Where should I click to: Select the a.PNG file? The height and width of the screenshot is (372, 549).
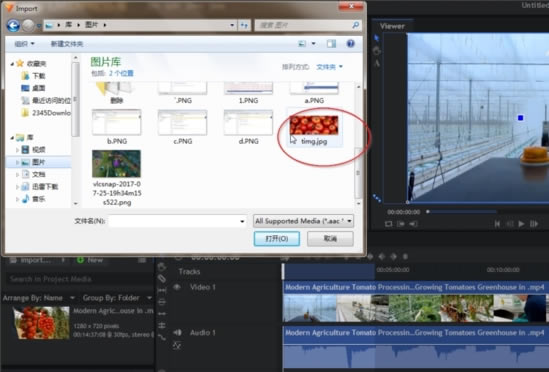pos(314,93)
